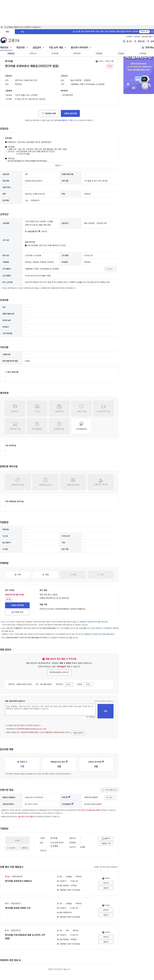Click 고용24 입사지원 under 접수 마감일
154x980 pixels.
[17, 605]
